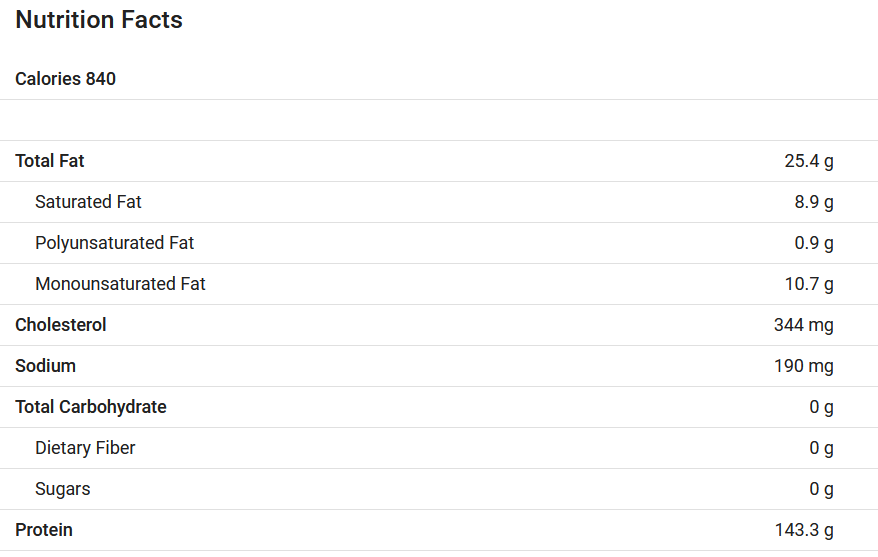Click the 0.9 g polyunsaturated value
This screenshot has height=557, width=878.
[814, 243]
